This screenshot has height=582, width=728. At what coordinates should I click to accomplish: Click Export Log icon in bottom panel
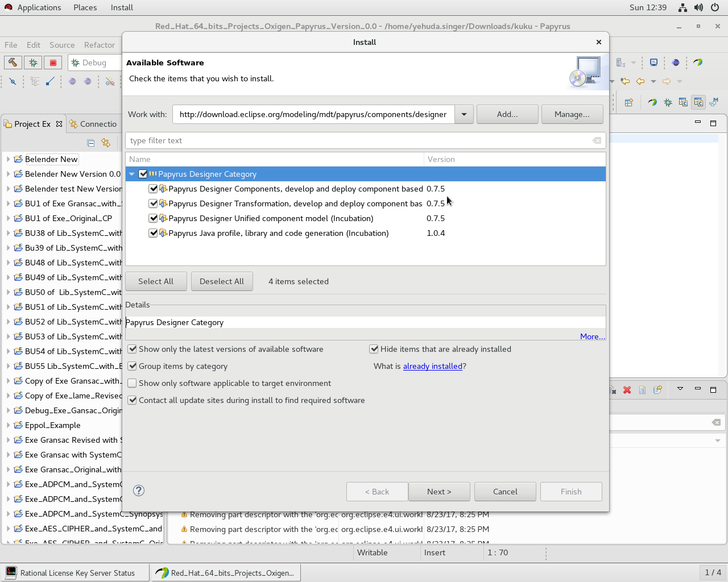657,390
